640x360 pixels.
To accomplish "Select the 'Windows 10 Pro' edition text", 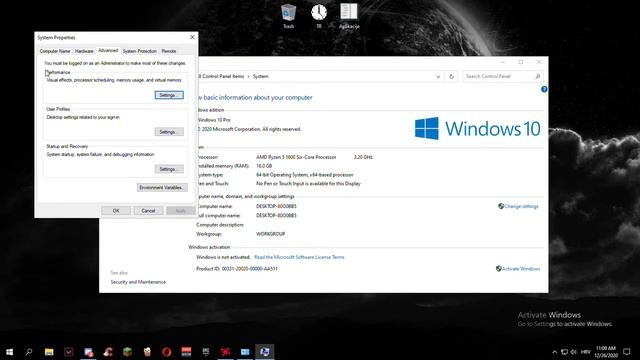I will click(214, 120).
